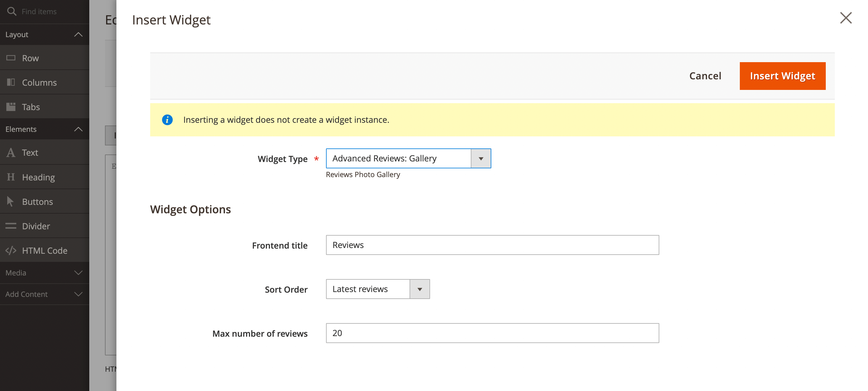Select the Columns layout icon
The image size is (868, 391).
click(x=11, y=82)
